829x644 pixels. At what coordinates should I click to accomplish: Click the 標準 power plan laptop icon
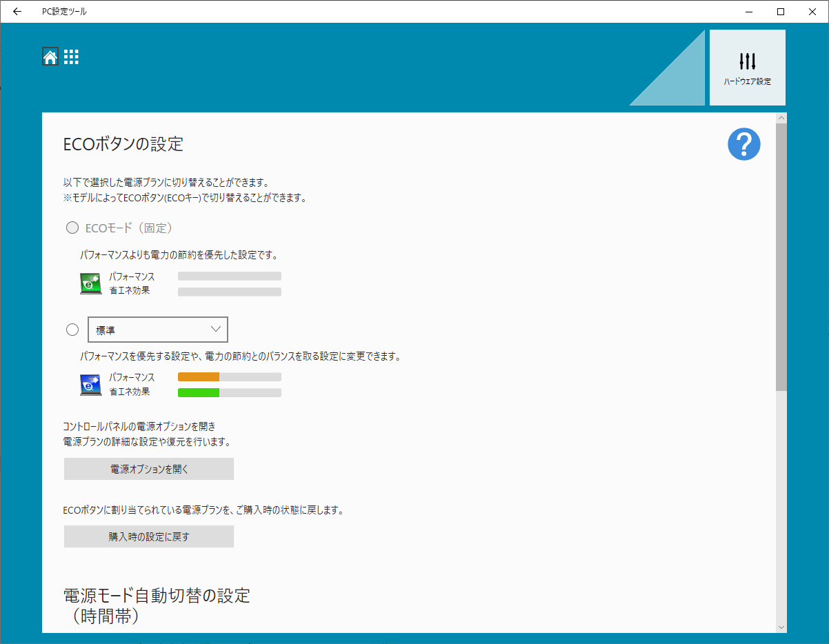pyautogui.click(x=90, y=384)
